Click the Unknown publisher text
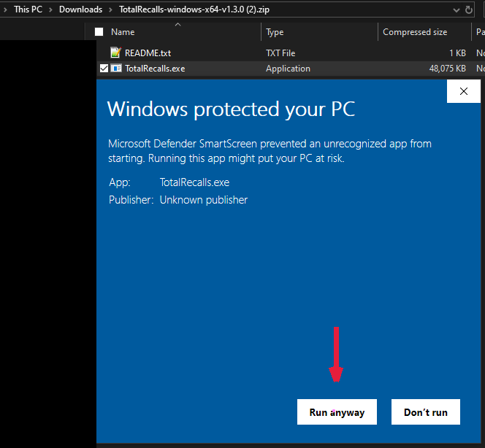Screen dimensions: 485x448 tap(204, 200)
